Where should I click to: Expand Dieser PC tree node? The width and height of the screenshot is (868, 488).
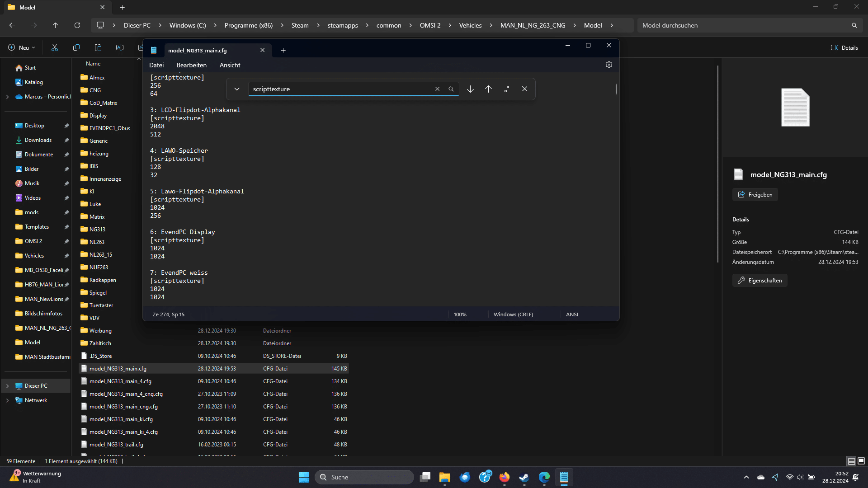tap(7, 386)
